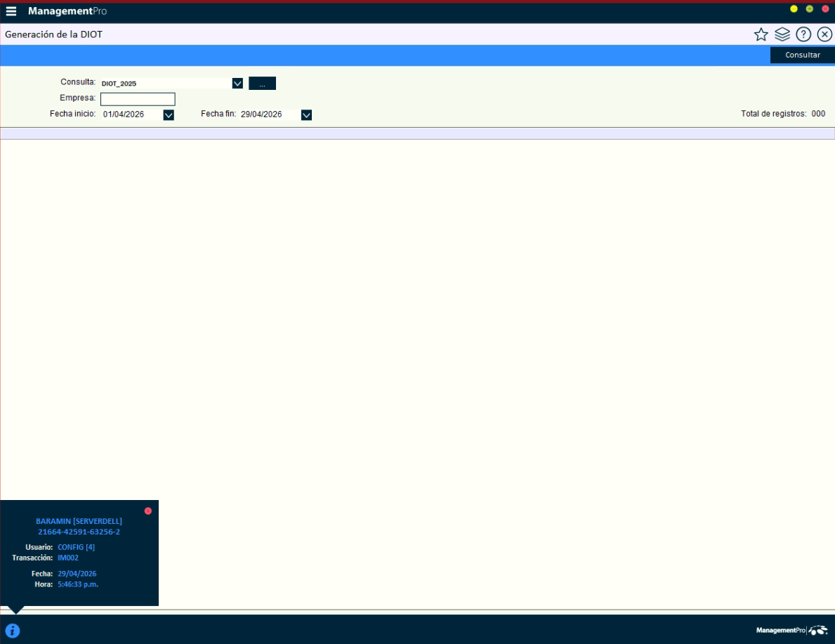Click the green maximize window dot
The height and width of the screenshot is (644, 835).
point(809,8)
